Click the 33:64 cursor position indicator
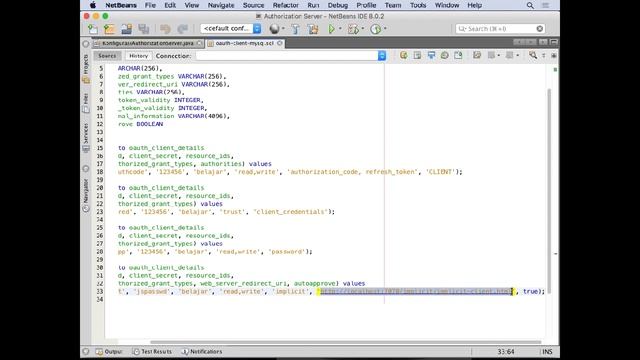The width and height of the screenshot is (640, 360). point(506,351)
